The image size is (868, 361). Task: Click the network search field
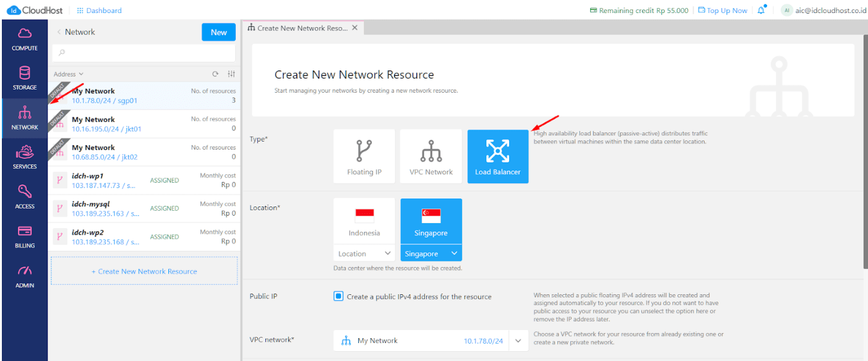click(x=144, y=53)
